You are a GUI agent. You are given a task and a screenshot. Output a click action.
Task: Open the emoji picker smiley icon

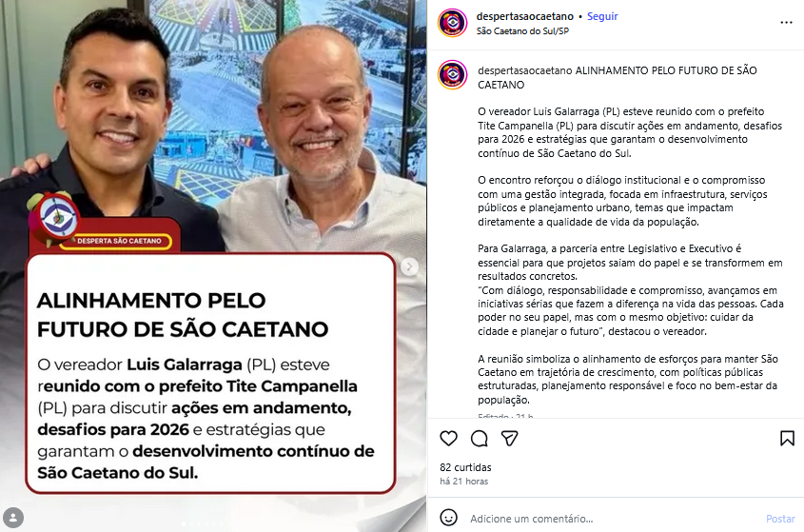(449, 518)
